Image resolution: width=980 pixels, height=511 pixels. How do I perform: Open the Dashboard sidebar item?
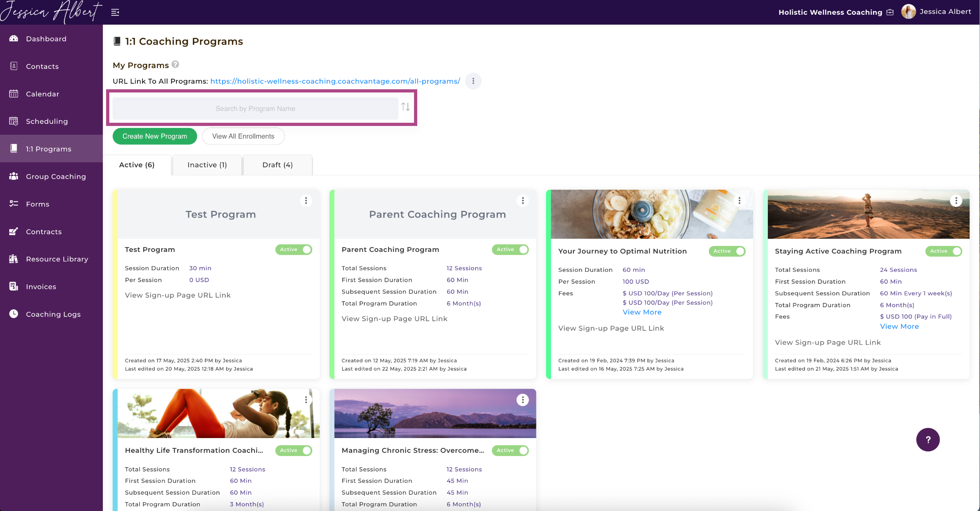coord(51,39)
